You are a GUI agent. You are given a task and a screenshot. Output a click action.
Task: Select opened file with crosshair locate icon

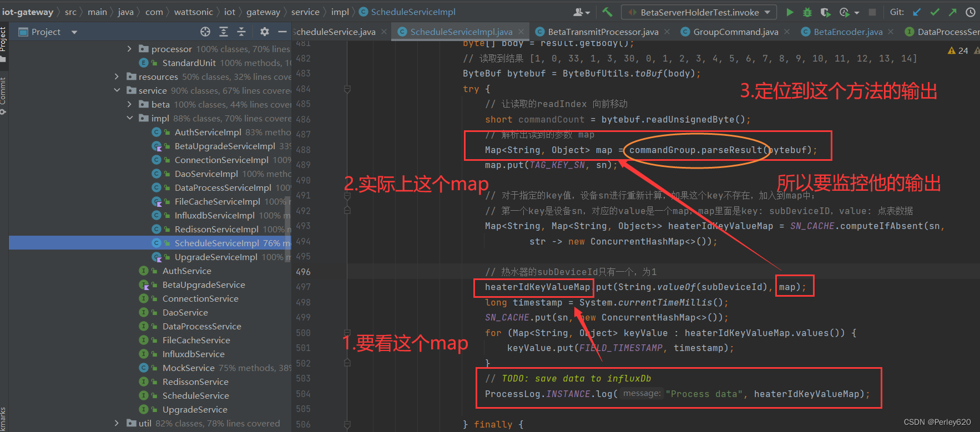tap(205, 32)
